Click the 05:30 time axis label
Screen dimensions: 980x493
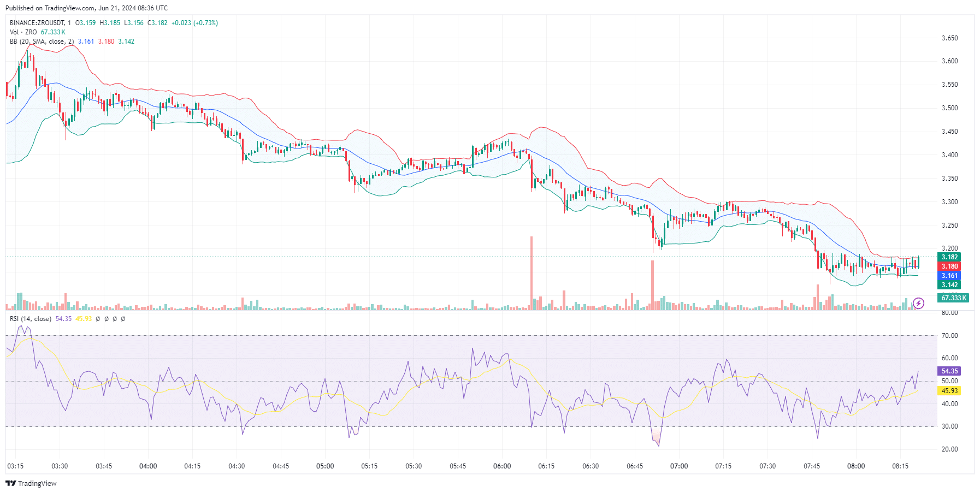tap(414, 466)
